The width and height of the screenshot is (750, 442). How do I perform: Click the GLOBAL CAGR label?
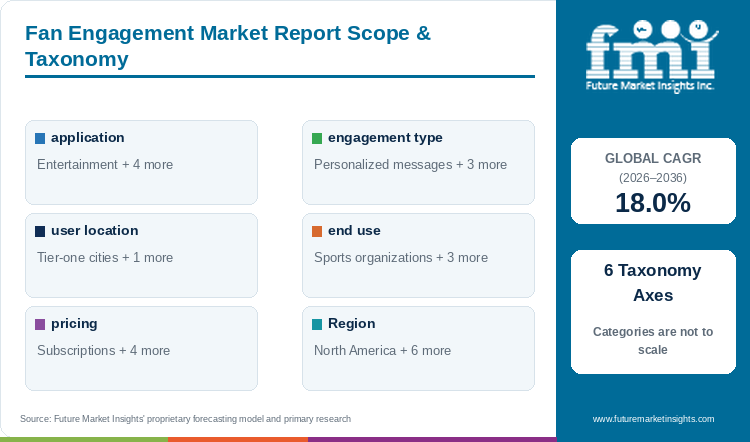coord(653,158)
